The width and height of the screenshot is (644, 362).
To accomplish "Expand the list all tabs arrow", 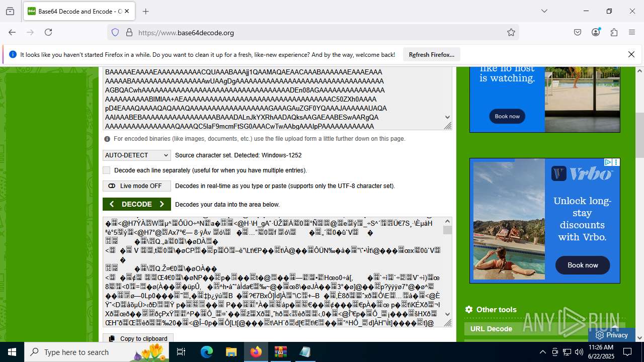I will tap(544, 11).
